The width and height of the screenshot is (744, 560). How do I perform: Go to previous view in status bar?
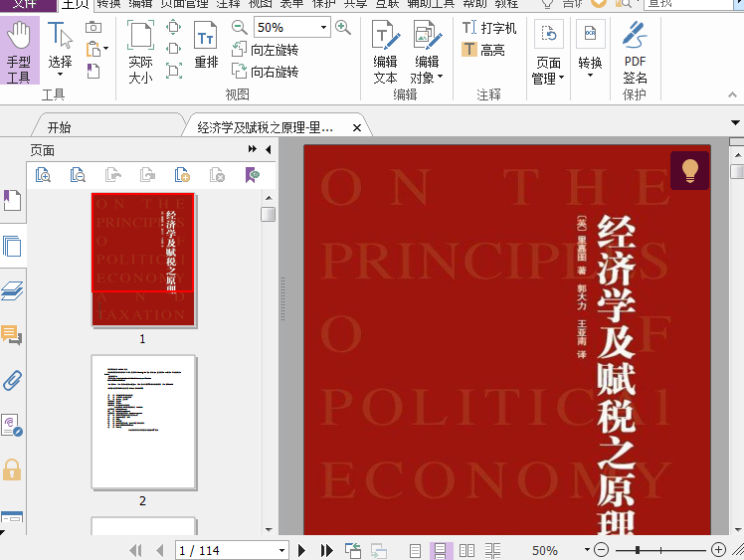click(352, 550)
